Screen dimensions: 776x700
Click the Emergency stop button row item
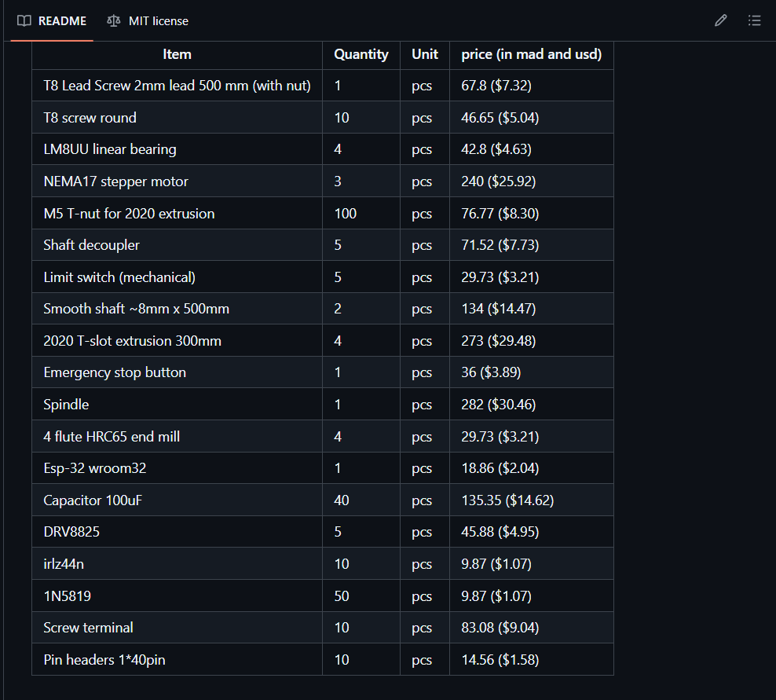[115, 372]
